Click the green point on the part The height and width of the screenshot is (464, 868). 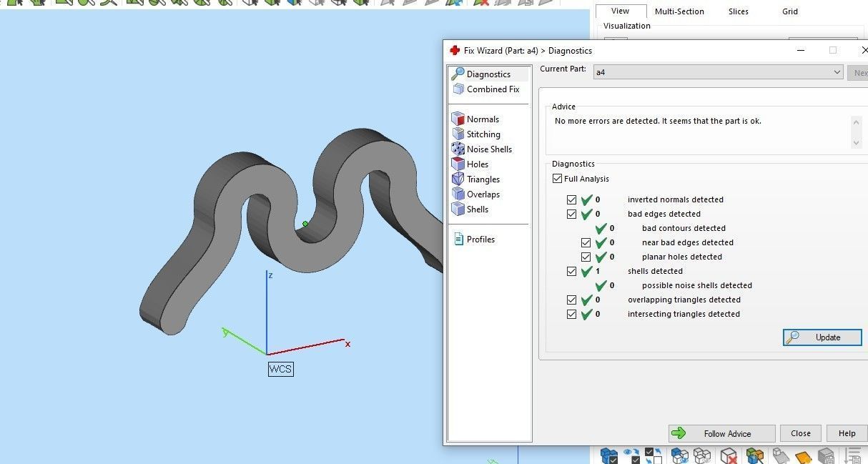pyautogui.click(x=305, y=224)
